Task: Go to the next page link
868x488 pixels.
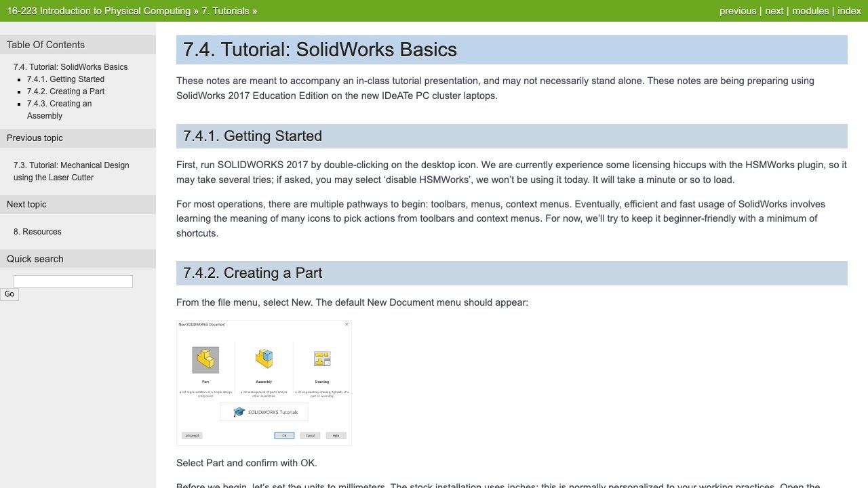Action: tap(774, 11)
